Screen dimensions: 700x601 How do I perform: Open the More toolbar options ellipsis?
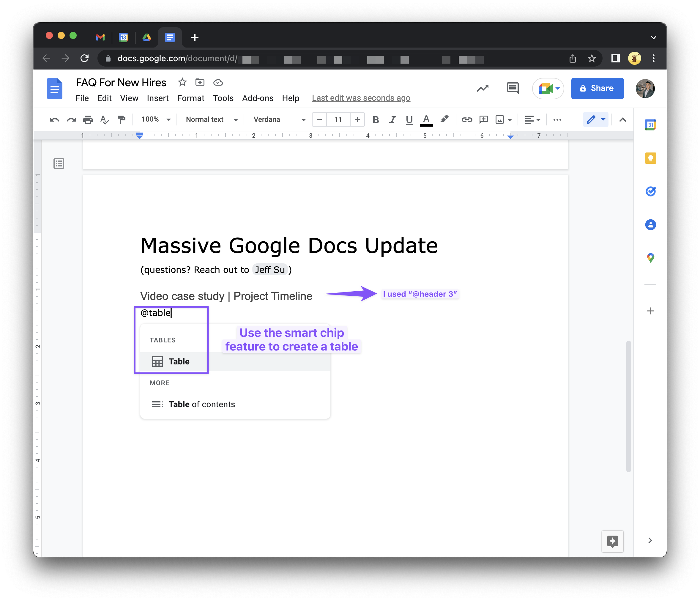557,120
